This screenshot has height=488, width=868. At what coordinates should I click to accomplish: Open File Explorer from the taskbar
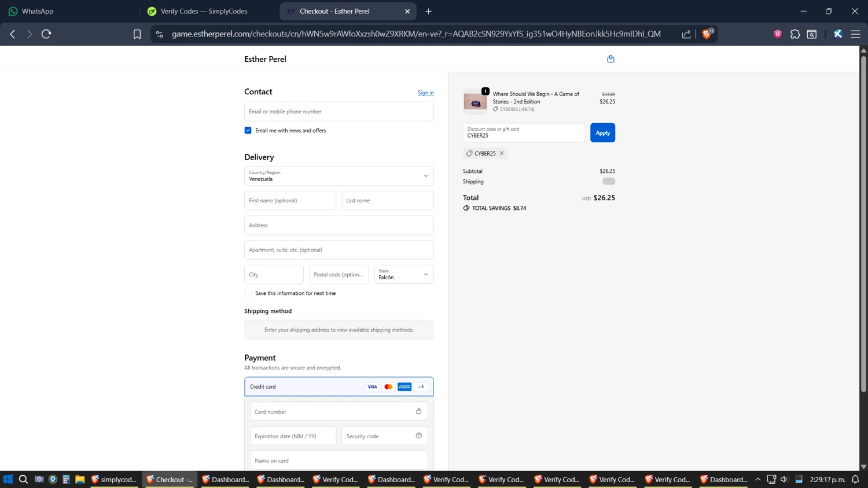pyautogui.click(x=80, y=479)
